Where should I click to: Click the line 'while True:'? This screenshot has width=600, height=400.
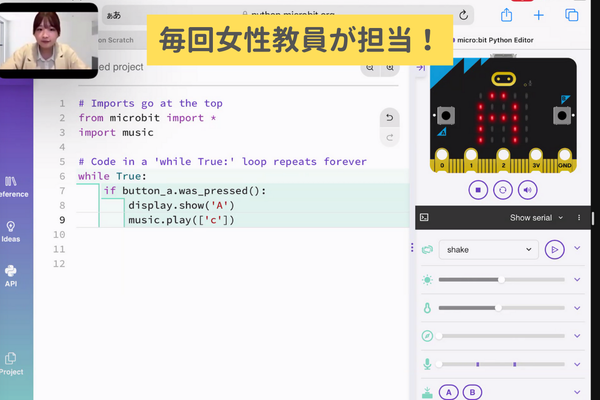tap(112, 176)
